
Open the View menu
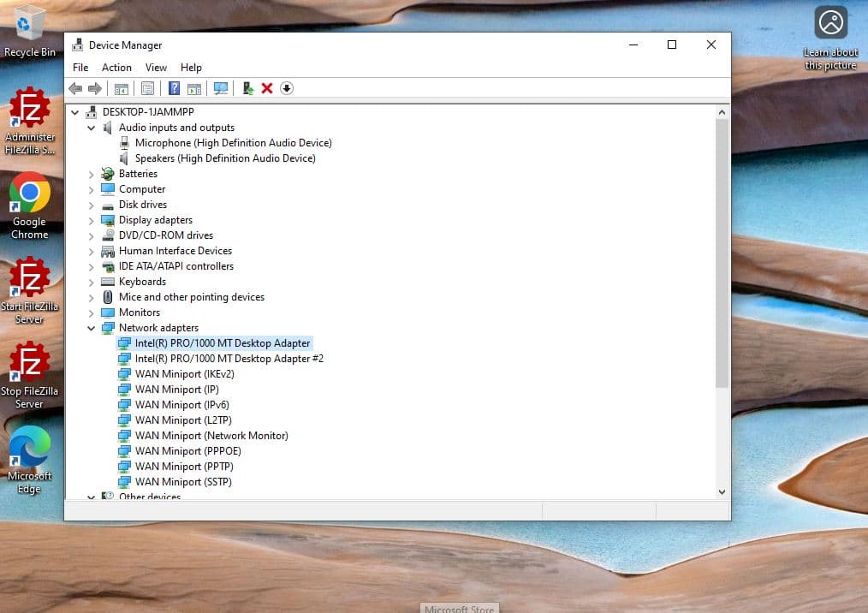(x=156, y=68)
